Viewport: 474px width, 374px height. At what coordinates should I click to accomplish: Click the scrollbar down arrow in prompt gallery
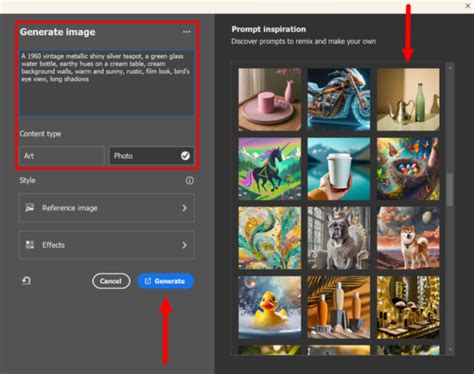450,350
